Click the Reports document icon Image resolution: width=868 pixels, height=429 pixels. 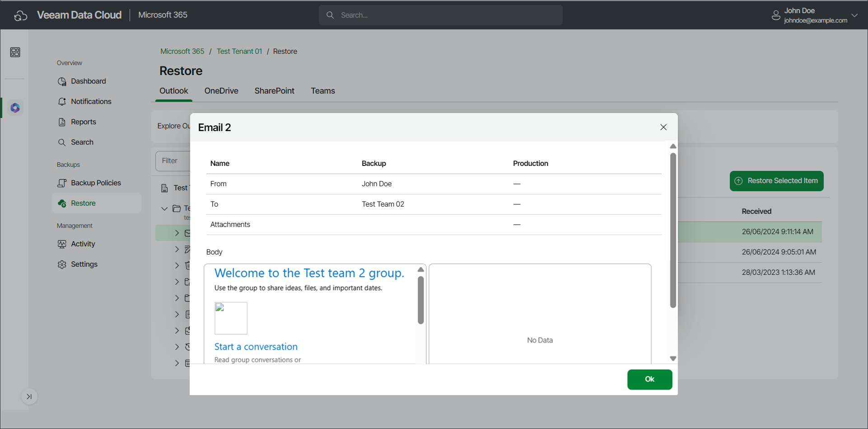coord(62,122)
